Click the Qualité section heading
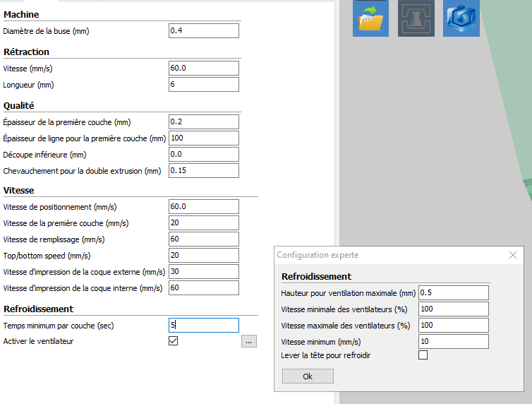Image resolution: width=532 pixels, height=404 pixels. pyautogui.click(x=18, y=105)
